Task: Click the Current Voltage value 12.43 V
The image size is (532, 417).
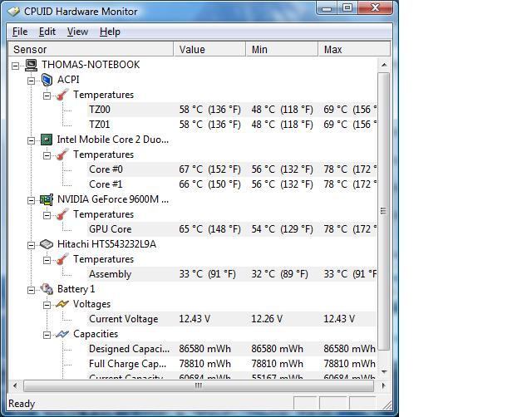Action: [195, 319]
